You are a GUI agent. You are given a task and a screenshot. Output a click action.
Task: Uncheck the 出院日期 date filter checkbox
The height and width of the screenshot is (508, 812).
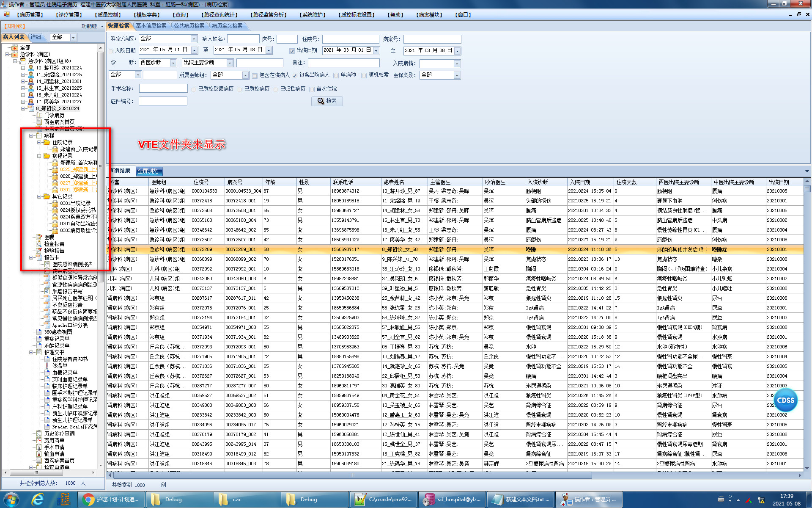tap(292, 51)
